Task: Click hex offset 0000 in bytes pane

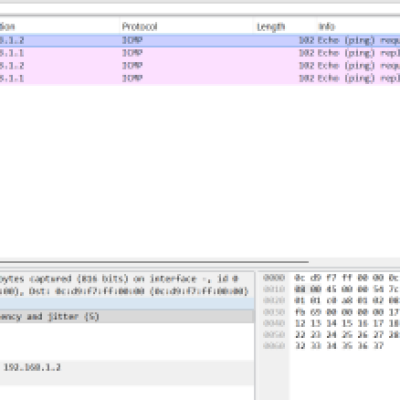Action: [x=274, y=278]
